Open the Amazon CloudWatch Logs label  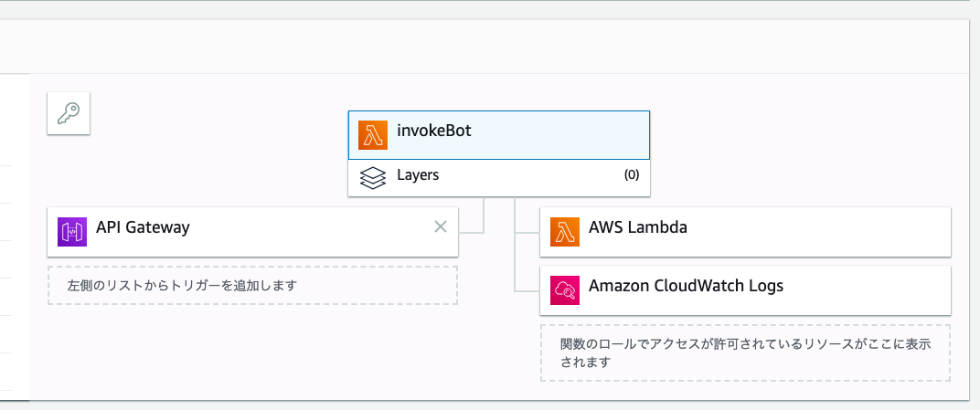pyautogui.click(x=686, y=286)
